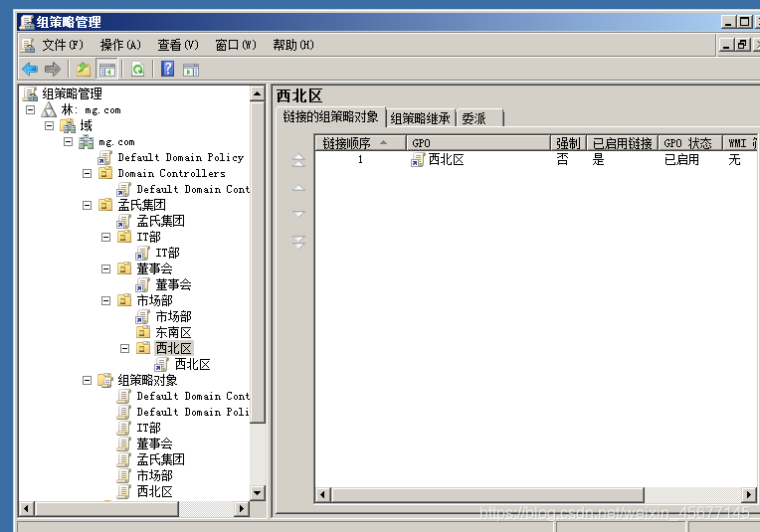Move link to top with double-up arrow
The width and height of the screenshot is (760, 532).
tap(298, 160)
